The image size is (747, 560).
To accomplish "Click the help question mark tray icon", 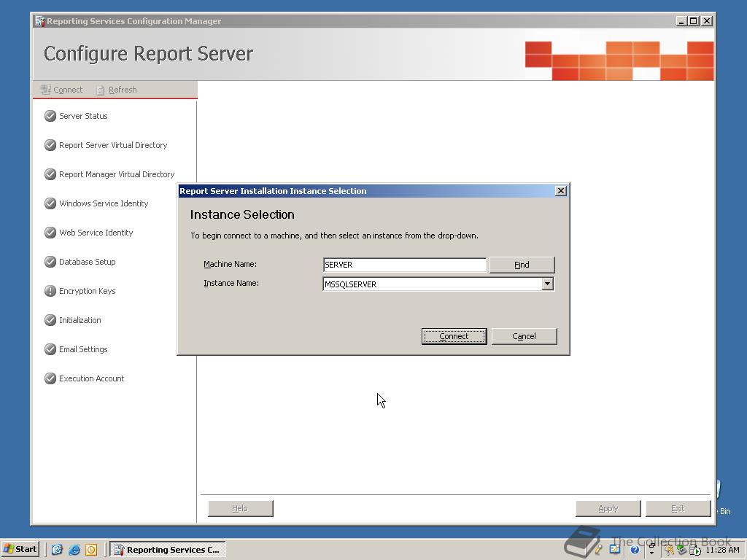I will [x=635, y=550].
